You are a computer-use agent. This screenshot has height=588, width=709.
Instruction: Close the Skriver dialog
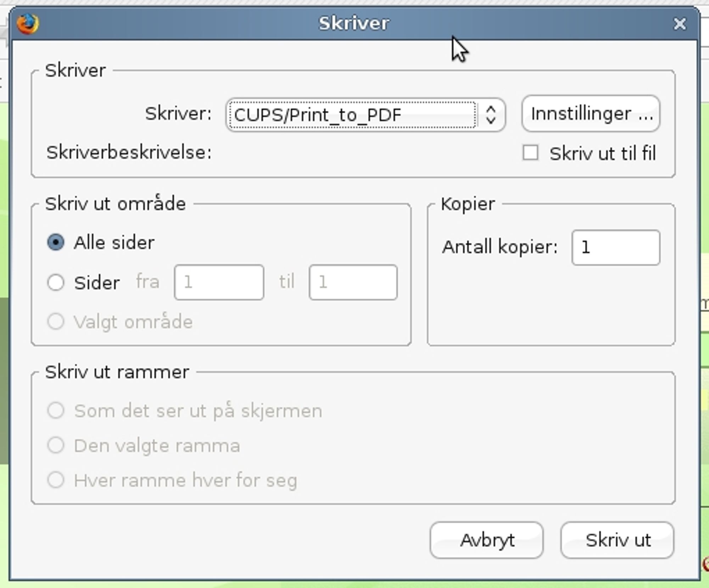click(x=680, y=24)
